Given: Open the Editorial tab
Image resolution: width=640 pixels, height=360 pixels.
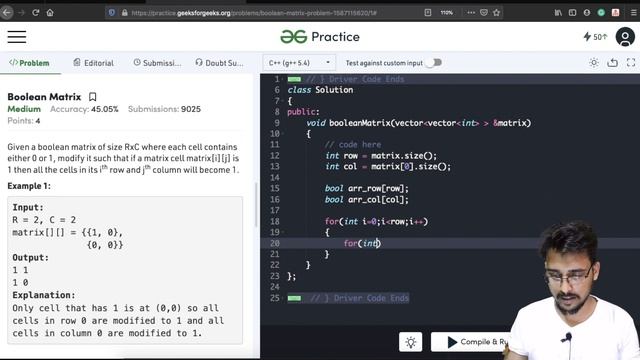Looking at the screenshot, I should 93,63.
